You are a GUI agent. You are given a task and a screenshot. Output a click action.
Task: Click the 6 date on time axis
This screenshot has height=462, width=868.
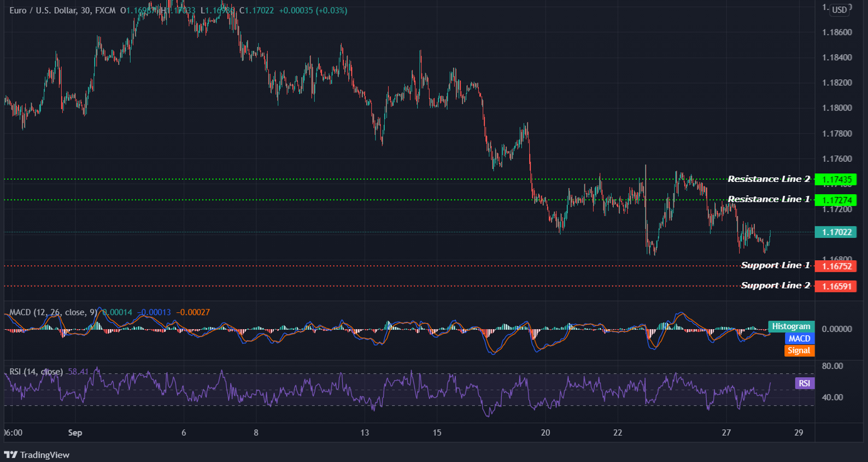point(184,432)
